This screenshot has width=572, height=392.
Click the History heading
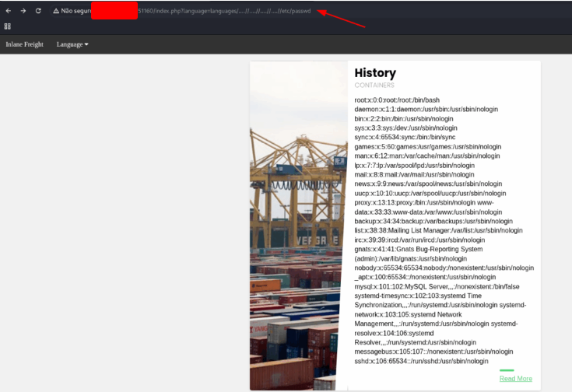[375, 73]
